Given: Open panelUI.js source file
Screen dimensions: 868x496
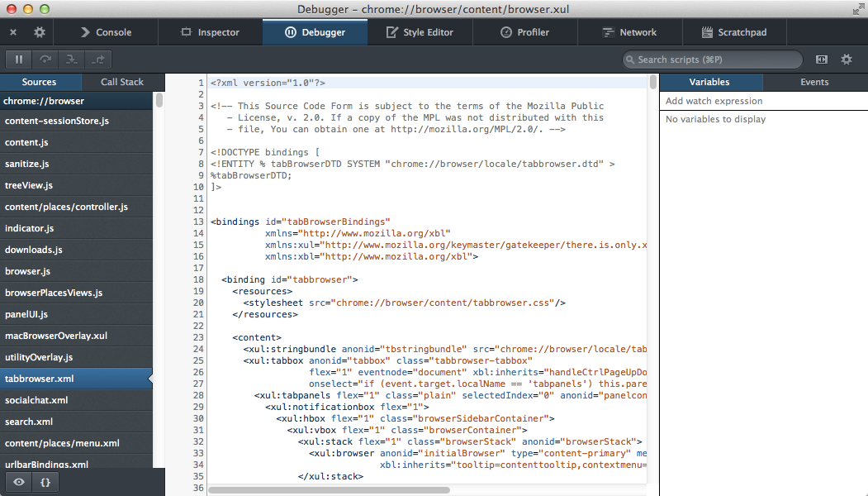Looking at the screenshot, I should (76, 314).
